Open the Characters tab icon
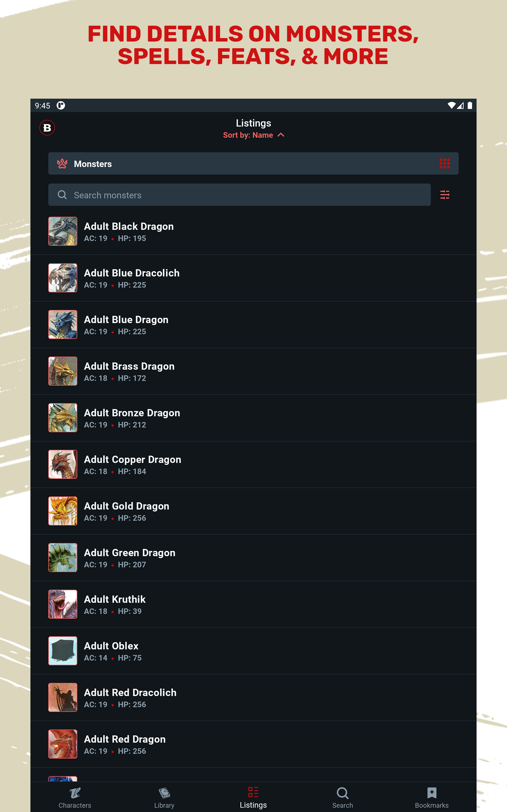 [x=75, y=793]
